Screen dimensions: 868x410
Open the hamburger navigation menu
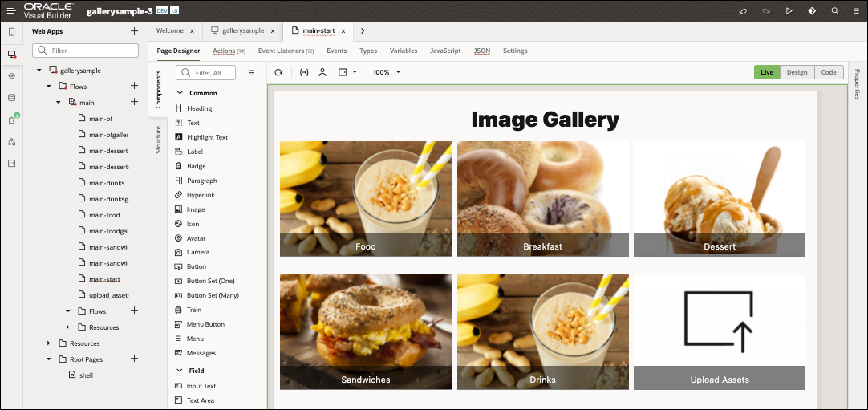click(x=11, y=11)
